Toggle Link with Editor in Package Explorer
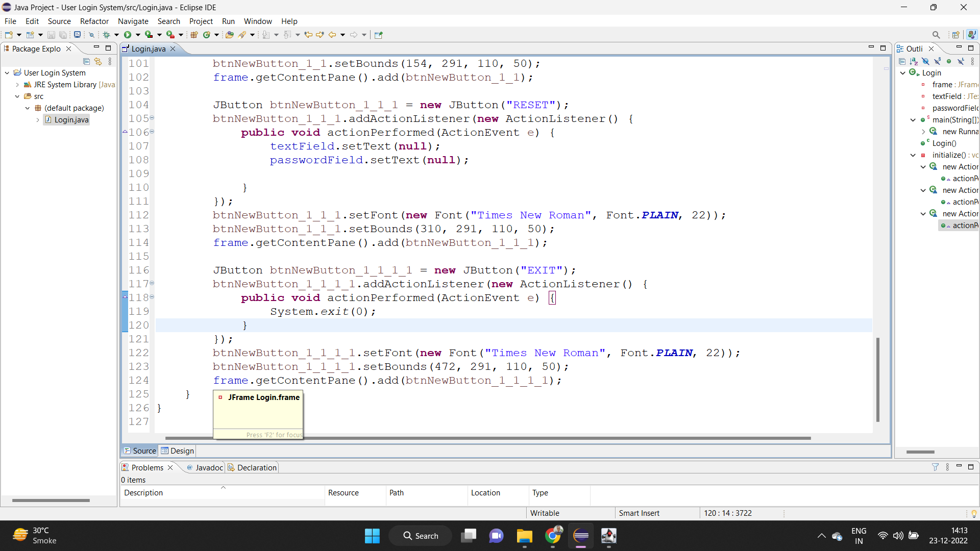The image size is (980, 551). (98, 61)
